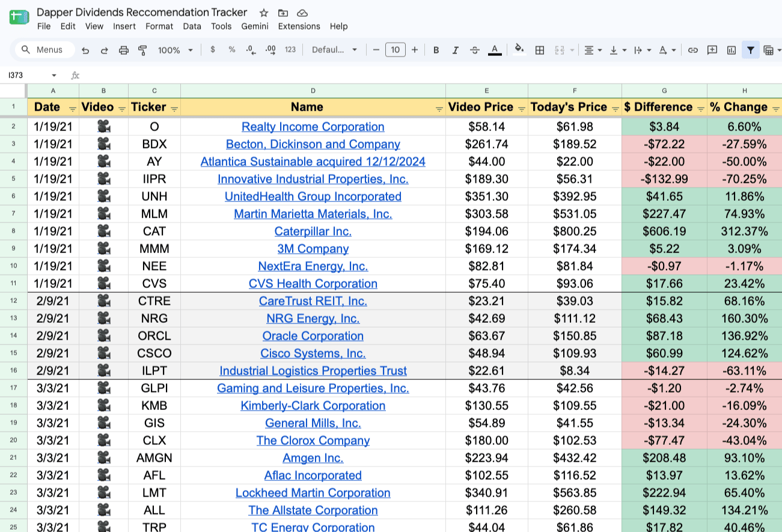Open more number formats (123)
This screenshot has width=782, height=532.
click(290, 50)
